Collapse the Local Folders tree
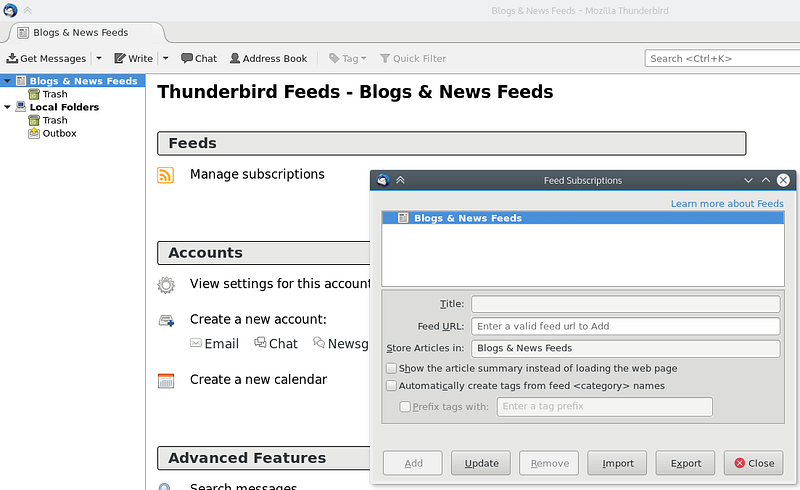The image size is (800, 490). point(7,107)
